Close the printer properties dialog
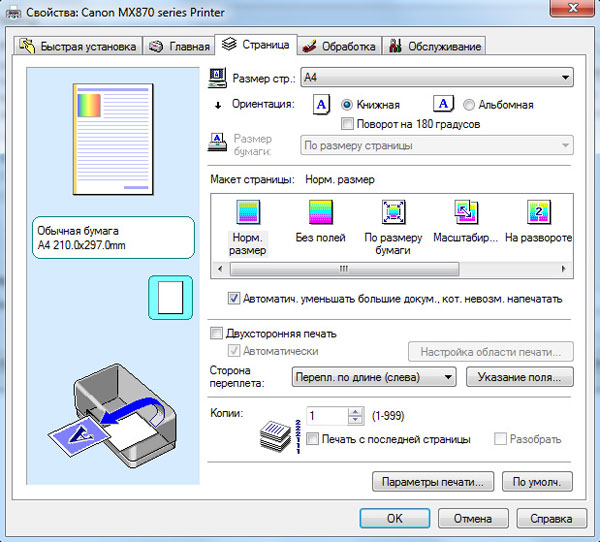Image resolution: width=600 pixels, height=542 pixels. pos(573,8)
